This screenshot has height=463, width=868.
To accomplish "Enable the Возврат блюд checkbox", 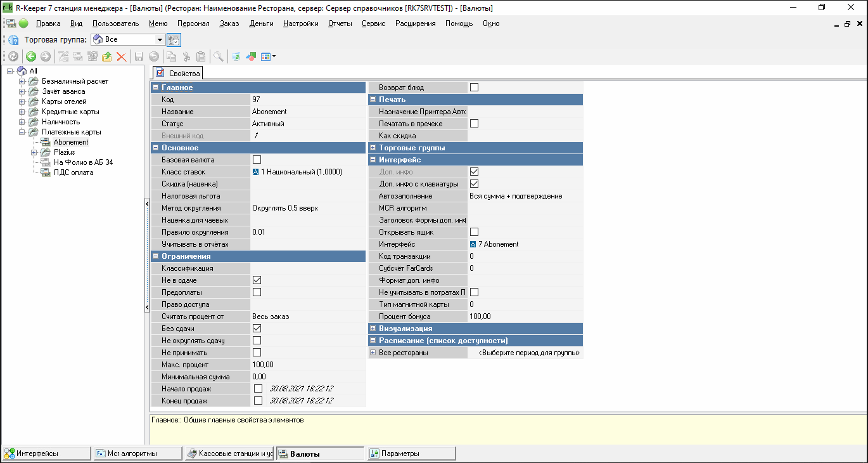I will [x=474, y=88].
